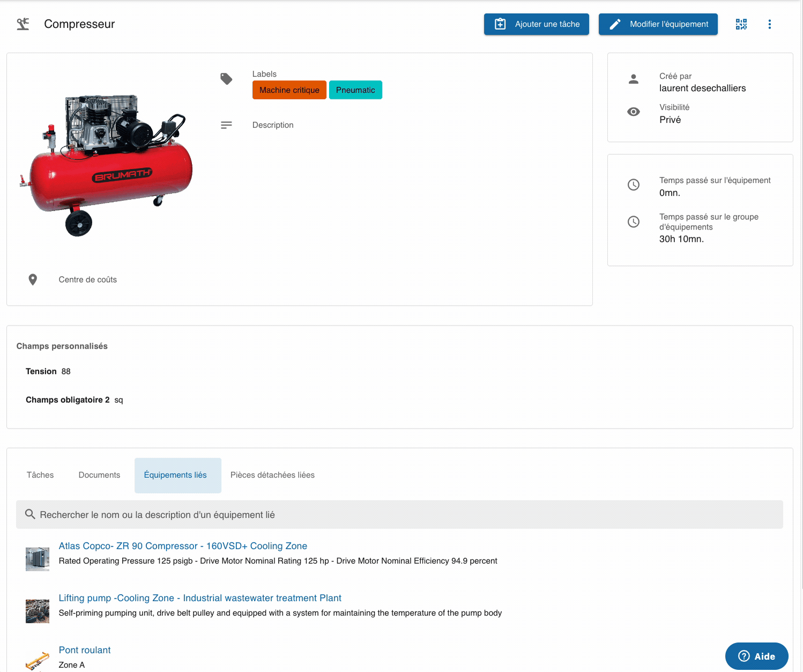Click the clock icon for equipment time
The height and width of the screenshot is (672, 803).
coord(633,185)
